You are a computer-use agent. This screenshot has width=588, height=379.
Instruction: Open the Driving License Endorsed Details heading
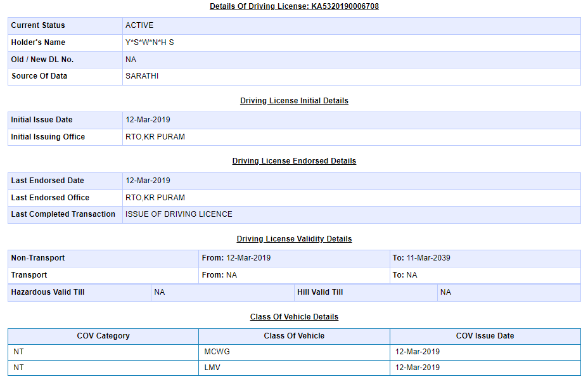point(294,161)
